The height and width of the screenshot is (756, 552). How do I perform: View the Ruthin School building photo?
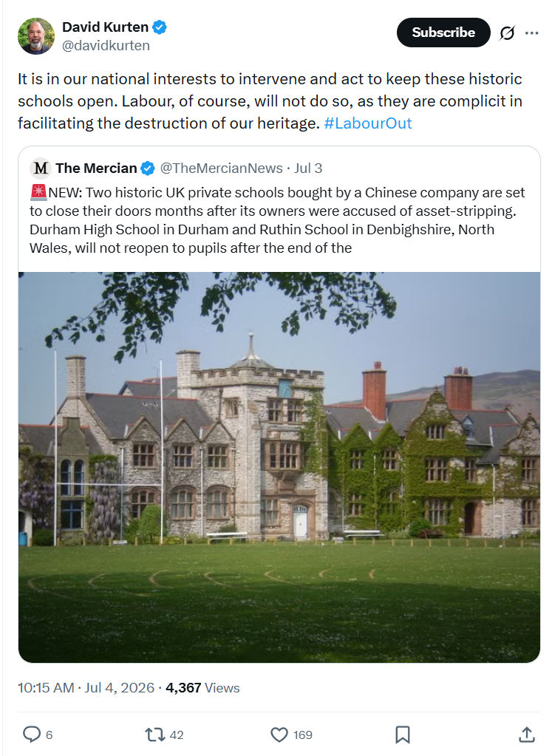click(x=279, y=467)
